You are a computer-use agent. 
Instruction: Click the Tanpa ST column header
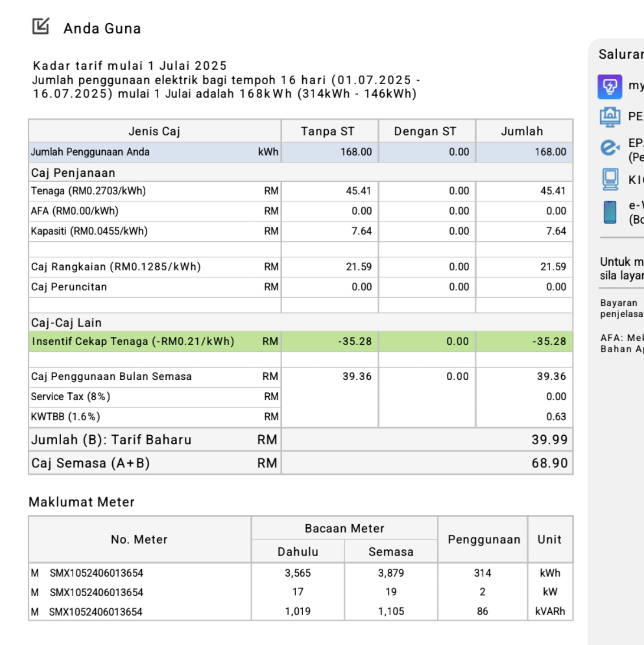point(328,132)
